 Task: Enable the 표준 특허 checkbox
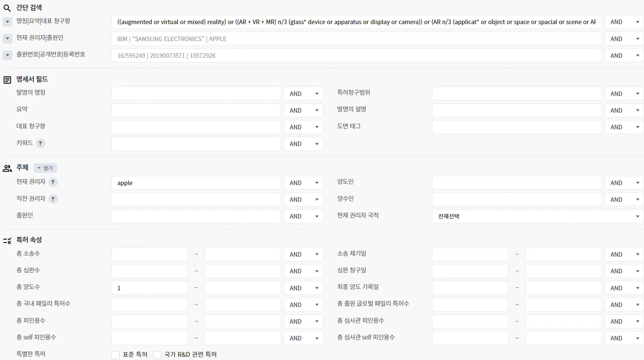pos(115,355)
